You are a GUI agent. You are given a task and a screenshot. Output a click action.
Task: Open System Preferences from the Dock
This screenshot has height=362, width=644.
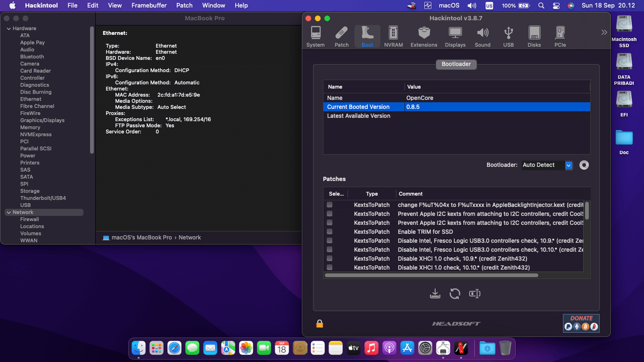[425, 348]
